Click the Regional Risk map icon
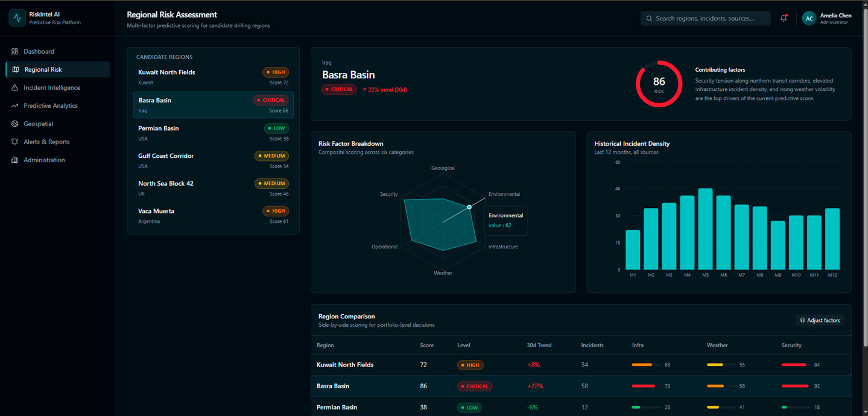Screen dimensions: 868x416 [x=16, y=69]
